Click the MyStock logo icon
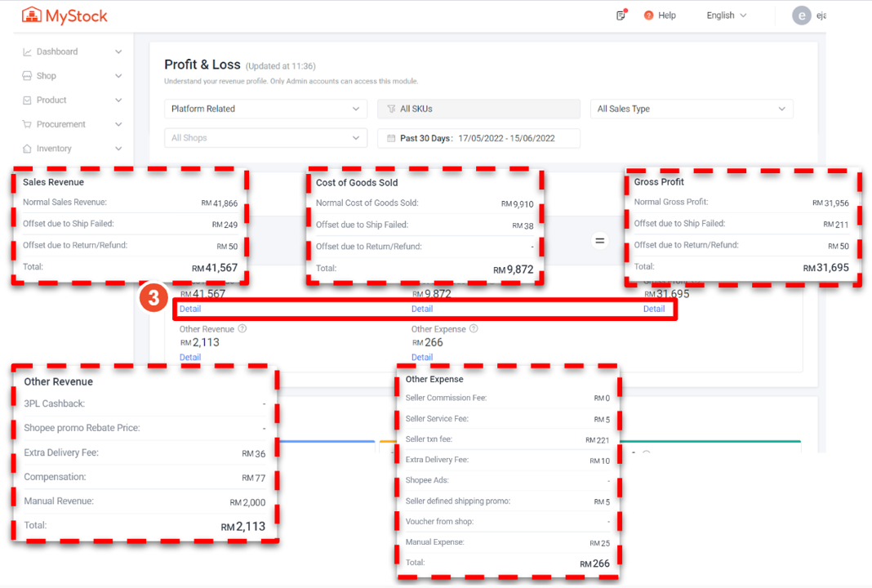The height and width of the screenshot is (588, 872). [x=32, y=16]
